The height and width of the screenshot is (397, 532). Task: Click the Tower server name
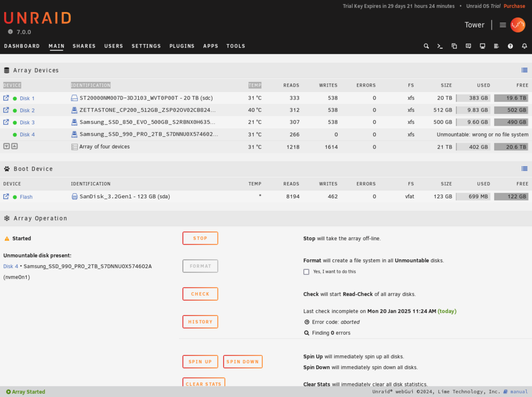(475, 25)
